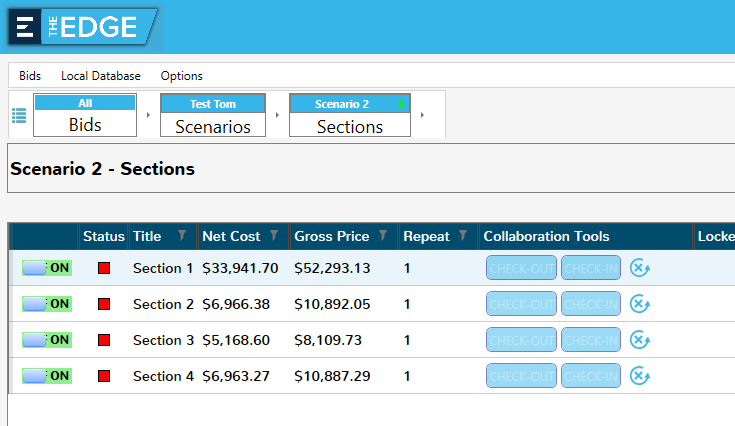735x426 pixels.
Task: Disable the Section 4 ON switch
Action: coord(46,376)
